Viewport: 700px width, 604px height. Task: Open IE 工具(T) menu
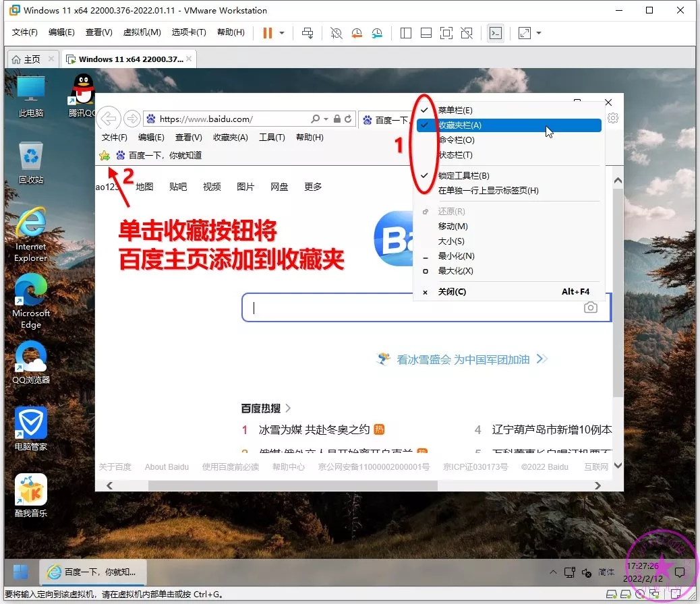tap(272, 138)
